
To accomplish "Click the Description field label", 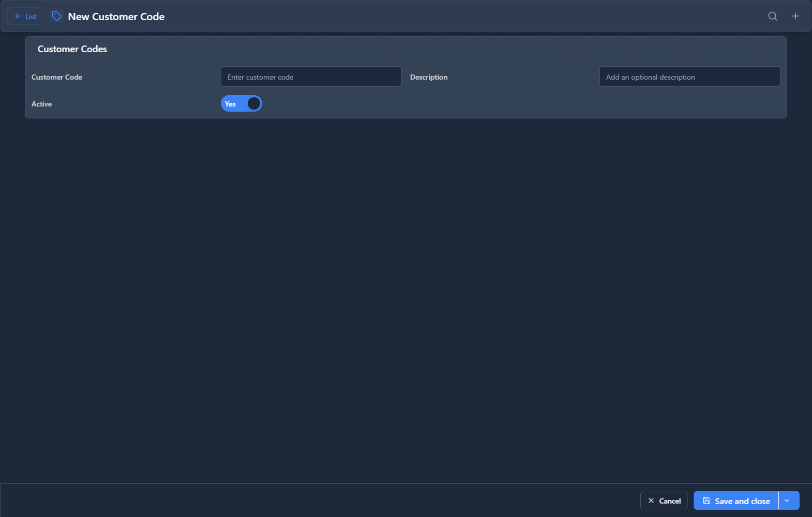I will click(429, 77).
